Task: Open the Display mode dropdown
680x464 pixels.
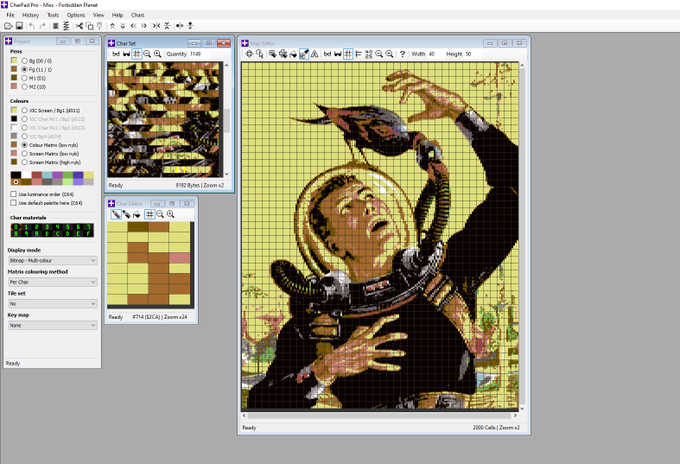Action: [52, 260]
